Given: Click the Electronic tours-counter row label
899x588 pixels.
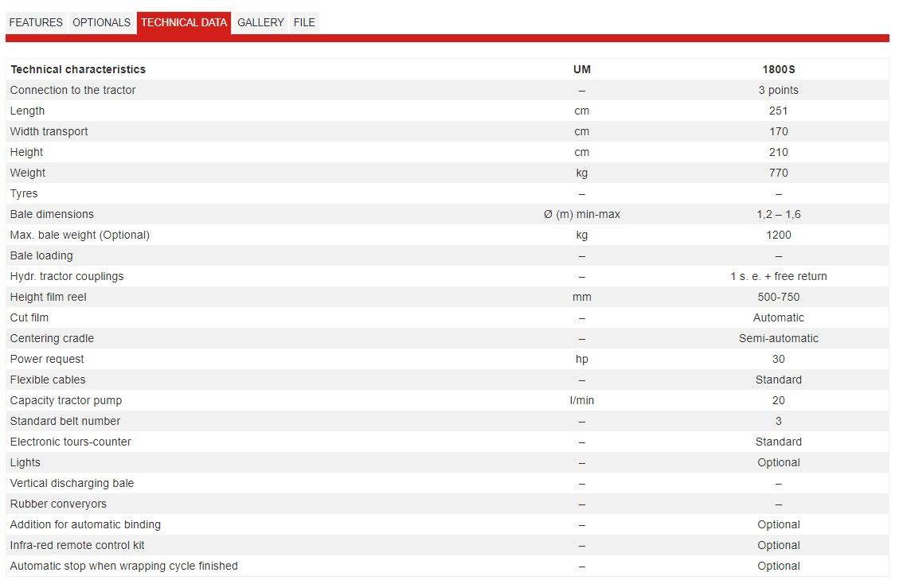Looking at the screenshot, I should [71, 442].
